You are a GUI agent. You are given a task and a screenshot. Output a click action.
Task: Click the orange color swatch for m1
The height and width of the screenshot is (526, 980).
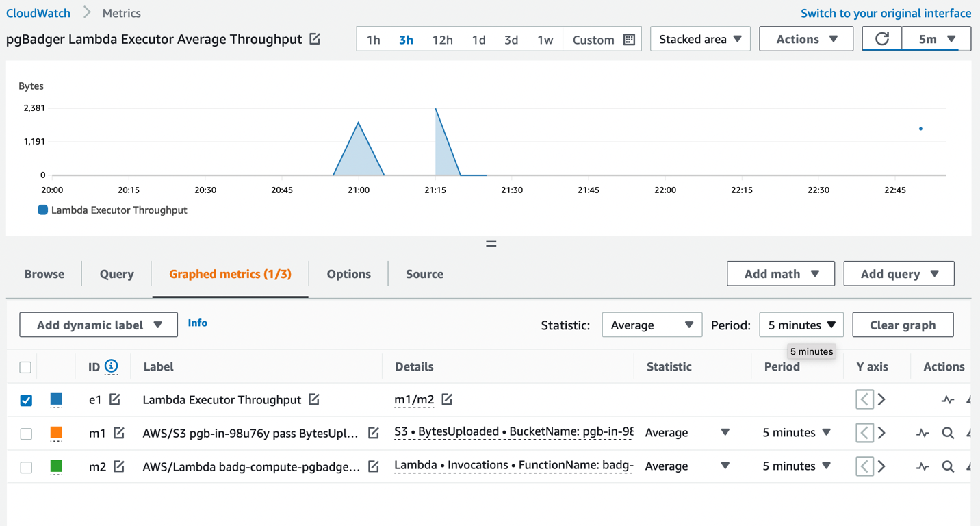tap(57, 433)
